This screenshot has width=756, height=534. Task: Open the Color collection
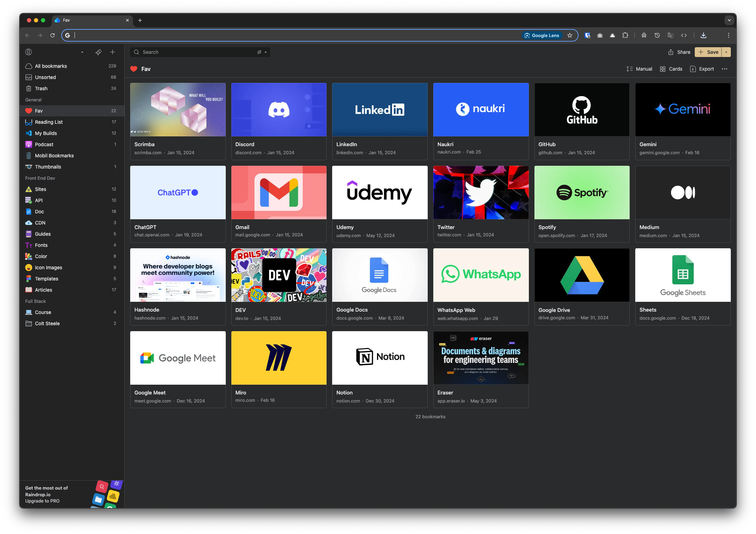coord(72,256)
